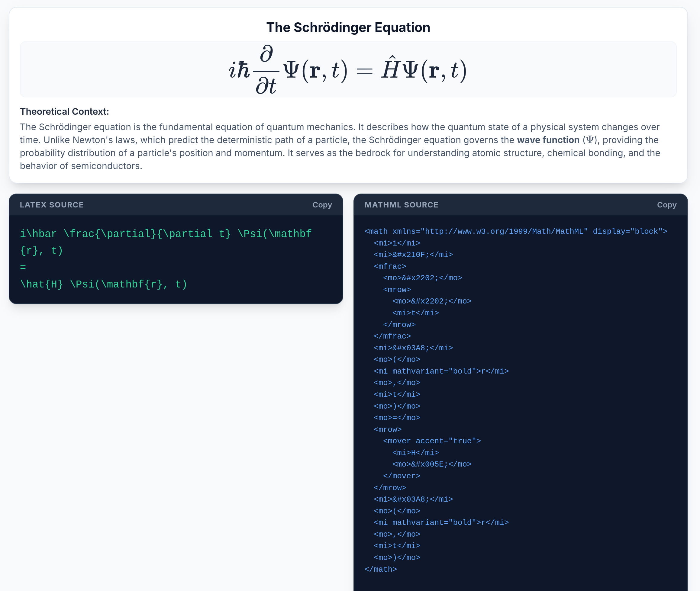Click the rendered Schrödinger equation formula

348,70
